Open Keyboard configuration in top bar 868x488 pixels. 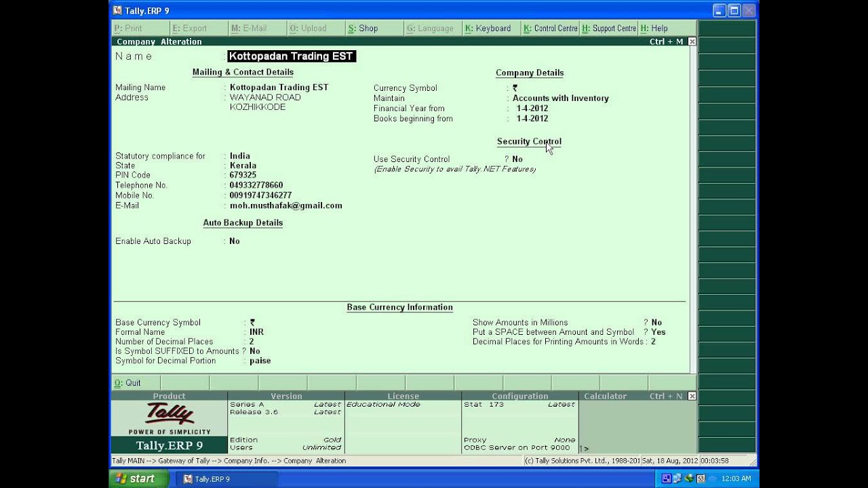click(490, 28)
